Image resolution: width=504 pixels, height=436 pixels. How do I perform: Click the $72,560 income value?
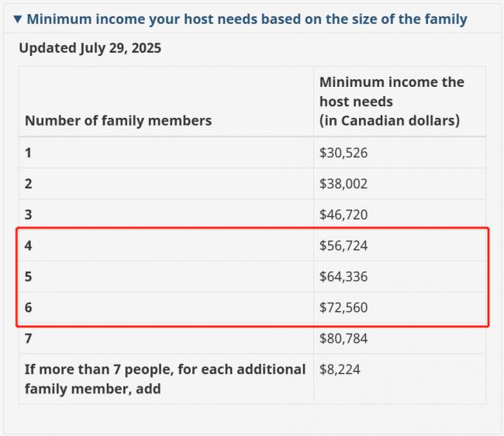coord(343,308)
